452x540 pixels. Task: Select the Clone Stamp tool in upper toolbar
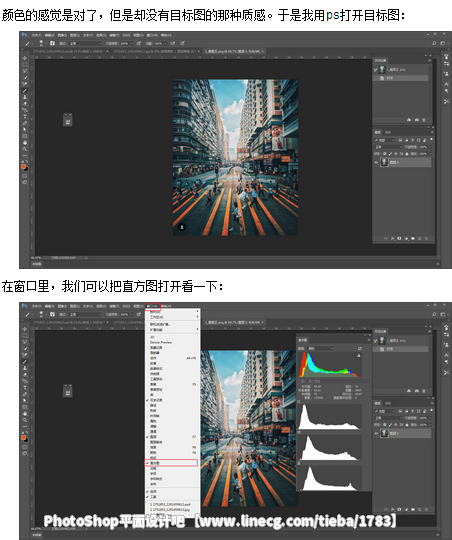click(x=25, y=97)
